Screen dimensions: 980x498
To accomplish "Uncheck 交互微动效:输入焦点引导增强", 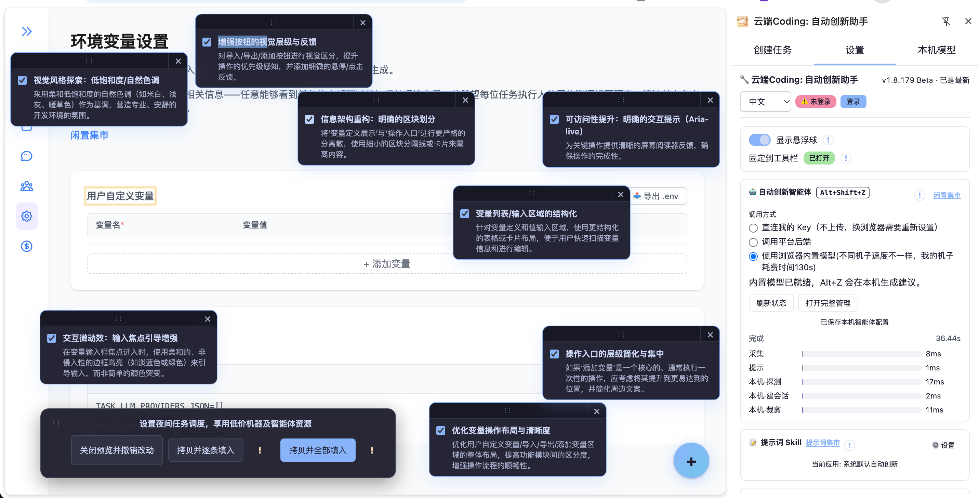I will pos(51,338).
